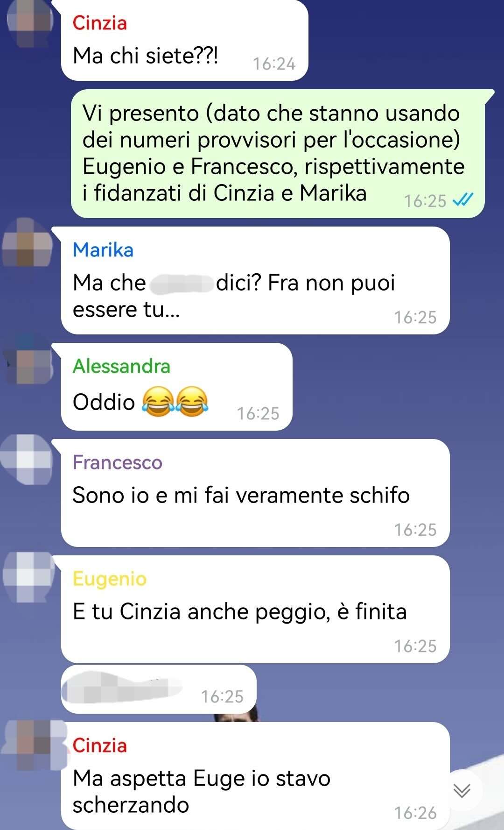Tap the yellow Eugenio sender name
This screenshot has height=830, width=504.
(110, 579)
